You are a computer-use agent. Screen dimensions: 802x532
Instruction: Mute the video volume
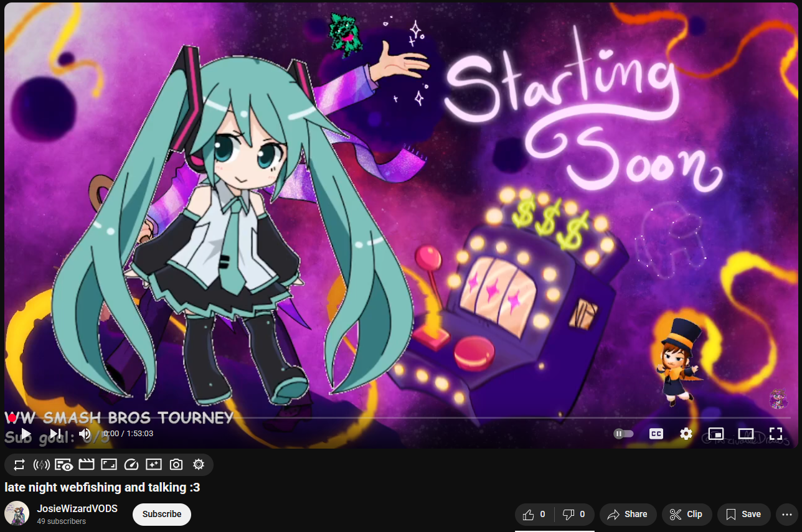click(85, 434)
